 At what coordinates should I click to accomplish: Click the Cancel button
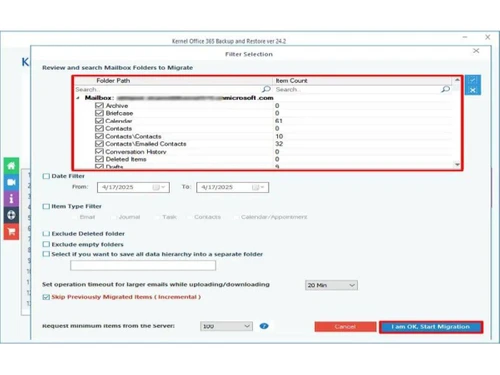point(345,327)
